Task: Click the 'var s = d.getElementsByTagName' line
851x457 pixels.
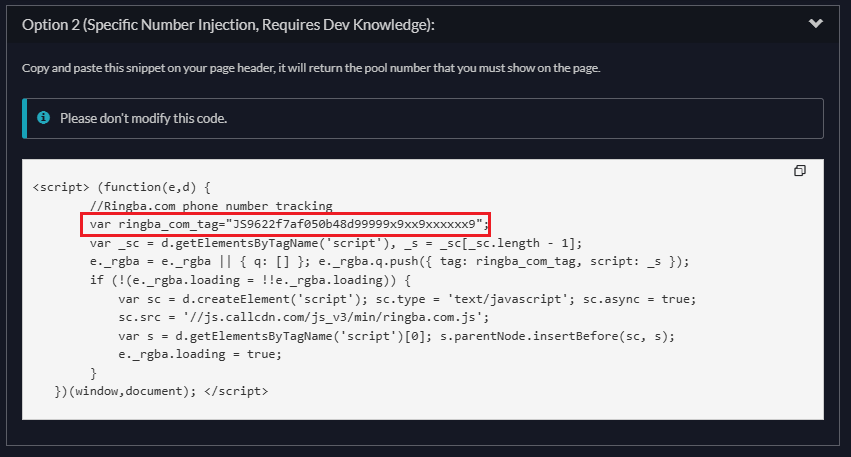Action: [x=396, y=336]
